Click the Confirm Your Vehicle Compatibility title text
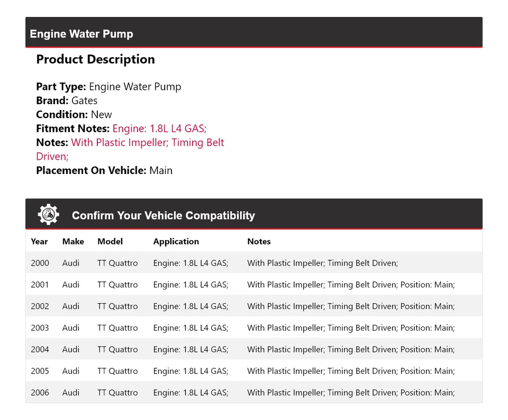The height and width of the screenshot is (420, 508). pyautogui.click(x=163, y=216)
